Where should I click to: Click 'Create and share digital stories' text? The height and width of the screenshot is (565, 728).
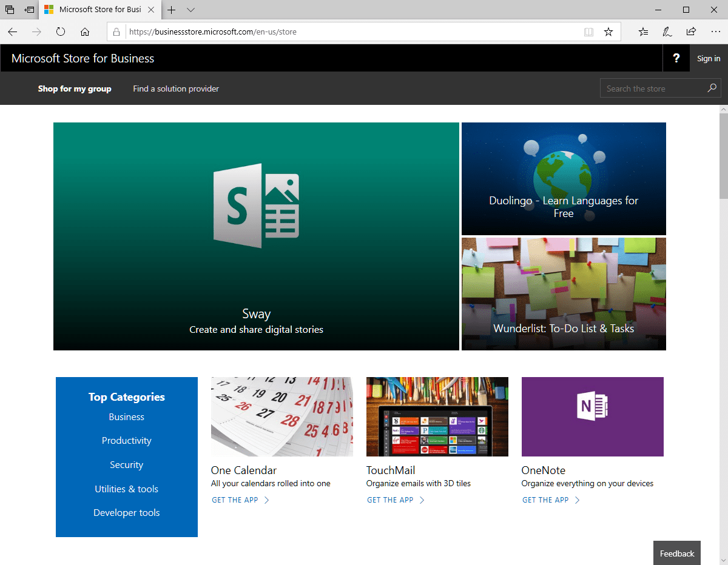coord(256,330)
